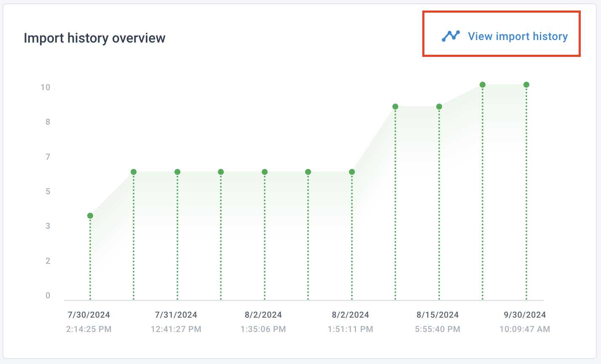This screenshot has width=601, height=364.
Task: Click the y-axis value 2
Action: pyautogui.click(x=48, y=261)
